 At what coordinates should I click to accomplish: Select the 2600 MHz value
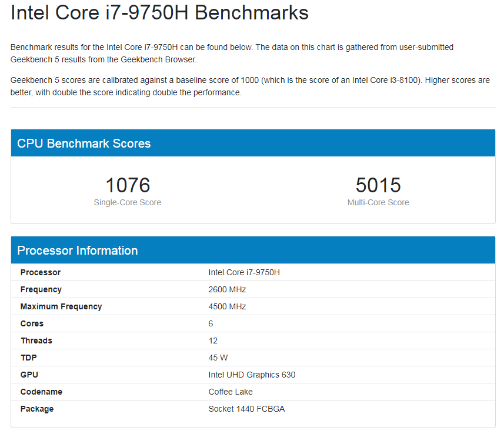227,289
